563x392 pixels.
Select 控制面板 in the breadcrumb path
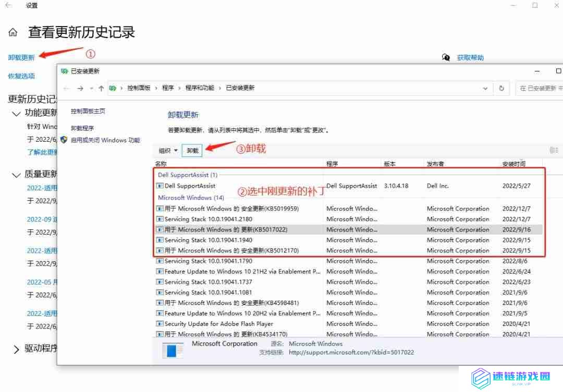[x=139, y=88]
